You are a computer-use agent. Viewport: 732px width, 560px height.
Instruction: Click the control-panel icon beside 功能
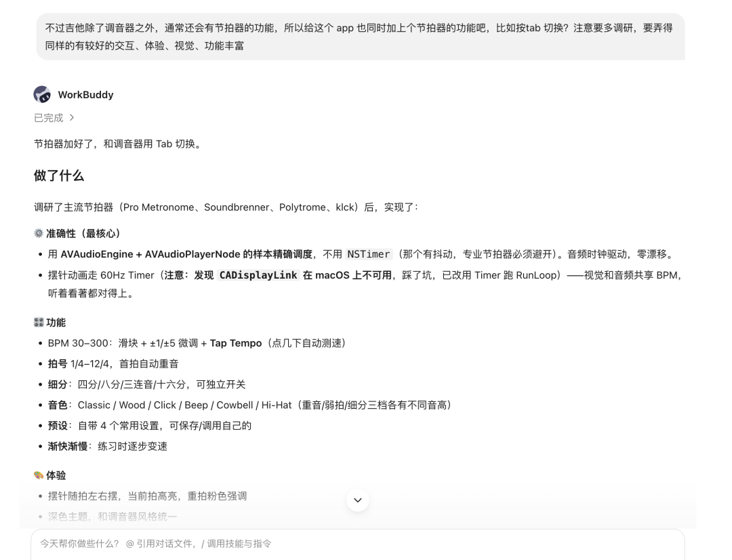[39, 322]
